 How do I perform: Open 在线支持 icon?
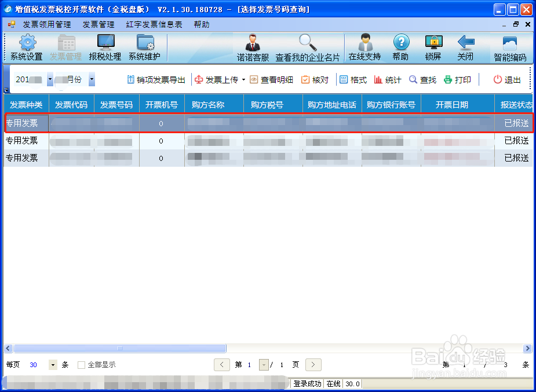[365, 43]
